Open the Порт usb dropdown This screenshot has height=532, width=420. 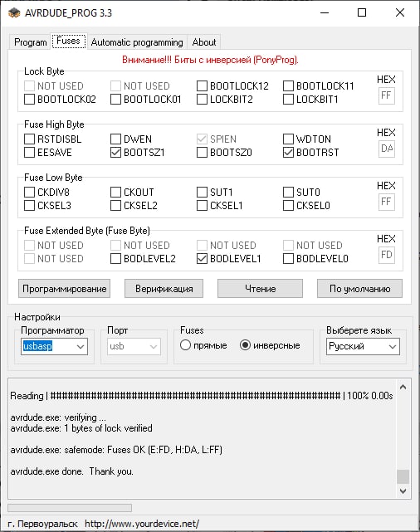coord(134,346)
